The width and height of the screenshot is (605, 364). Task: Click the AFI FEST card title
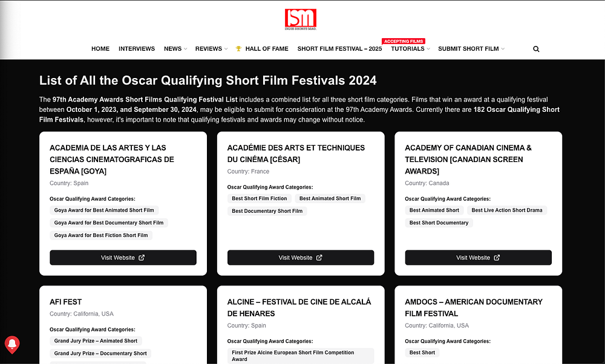click(65, 302)
